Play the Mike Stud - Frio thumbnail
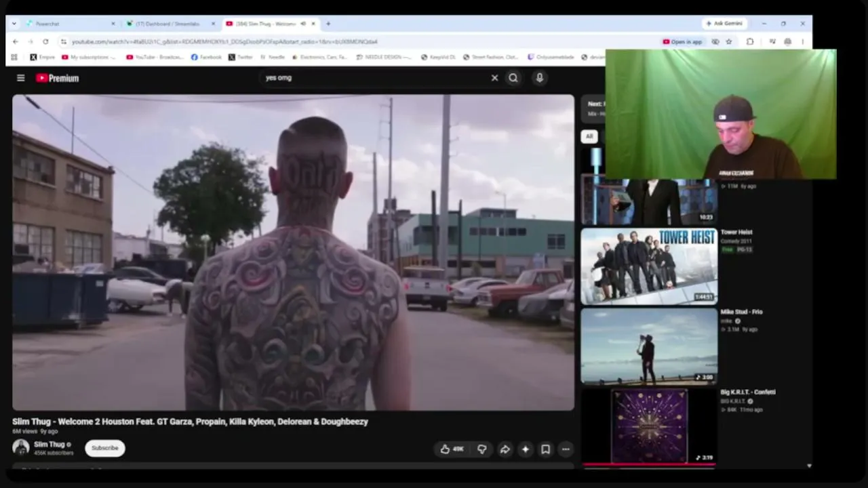 click(649, 346)
